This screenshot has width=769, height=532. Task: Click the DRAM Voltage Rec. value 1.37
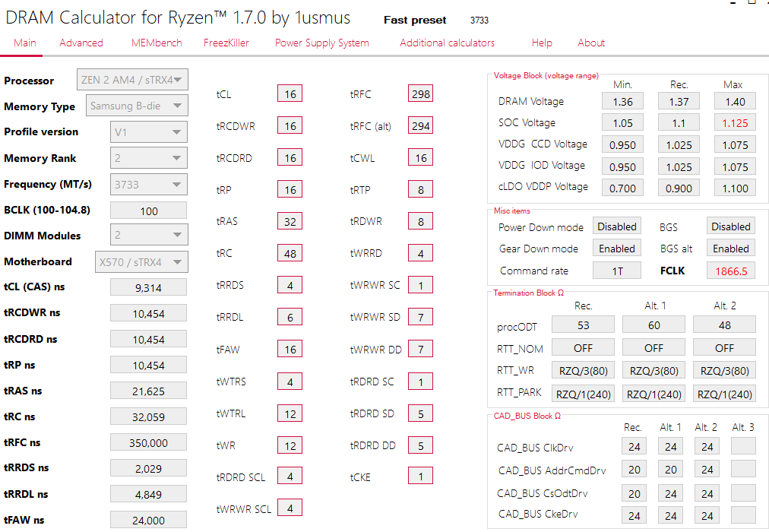click(679, 102)
